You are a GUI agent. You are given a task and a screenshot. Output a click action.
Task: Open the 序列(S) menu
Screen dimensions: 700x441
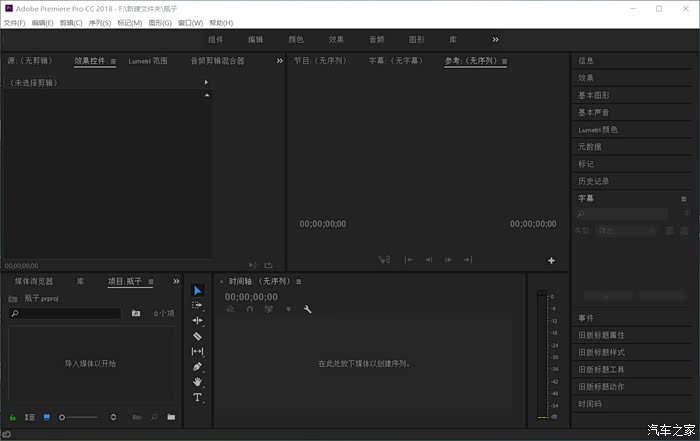pos(100,22)
